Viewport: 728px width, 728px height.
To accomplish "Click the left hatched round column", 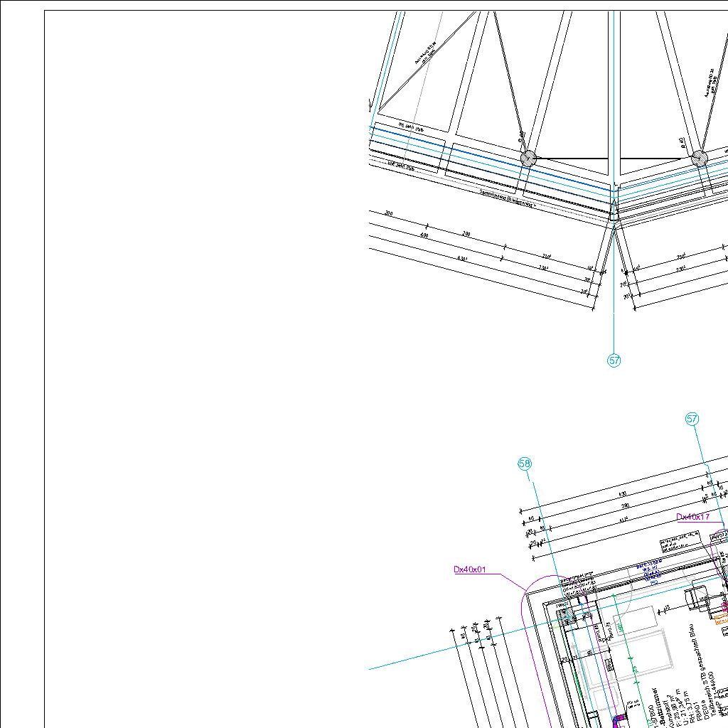I will (x=528, y=158).
